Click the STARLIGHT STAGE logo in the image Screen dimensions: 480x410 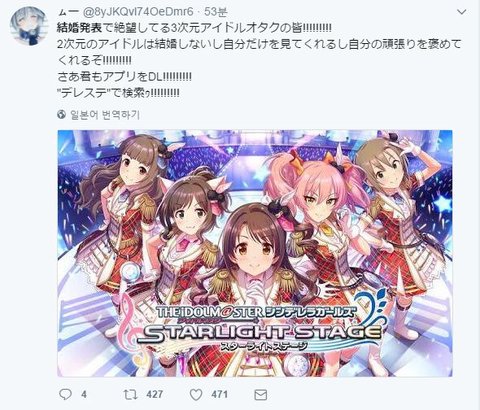[x=263, y=332]
